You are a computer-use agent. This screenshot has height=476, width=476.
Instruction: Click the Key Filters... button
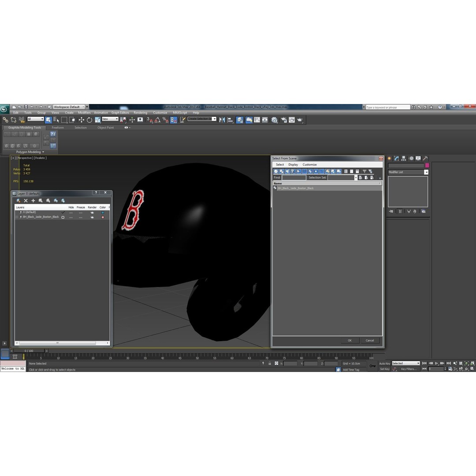[x=409, y=369]
